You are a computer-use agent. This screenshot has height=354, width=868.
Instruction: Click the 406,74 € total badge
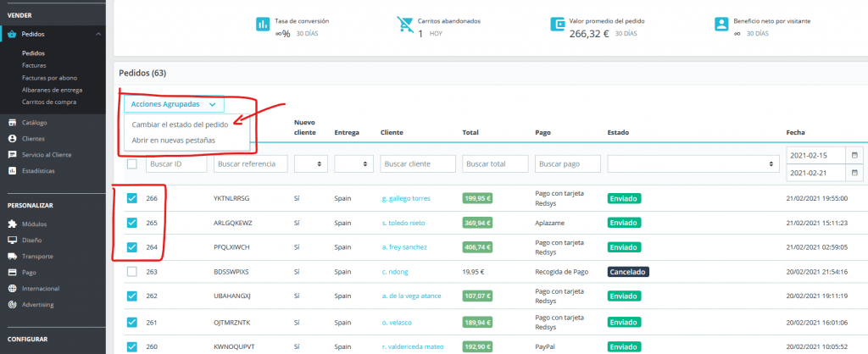tap(476, 247)
